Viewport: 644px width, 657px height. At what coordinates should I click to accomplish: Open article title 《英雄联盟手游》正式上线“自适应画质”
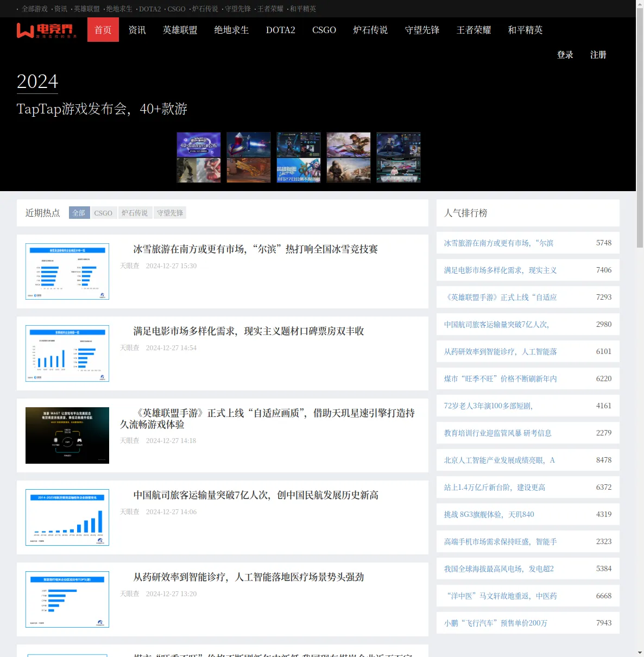click(267, 419)
